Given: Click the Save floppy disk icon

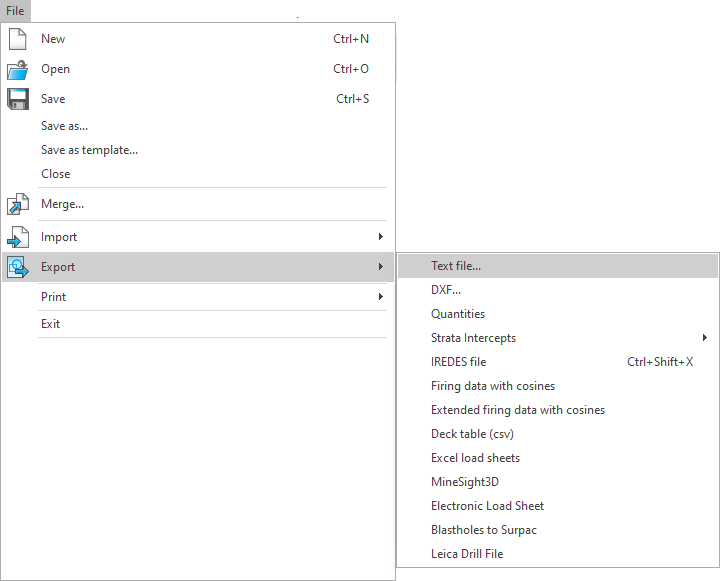Looking at the screenshot, I should pos(17,99).
